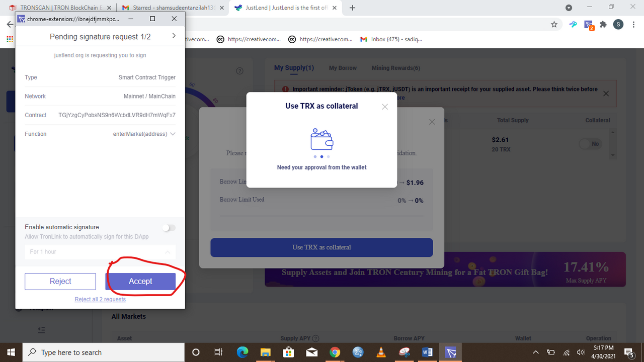Toggle the TRX Collateral switch
The width and height of the screenshot is (644, 362).
[591, 144]
